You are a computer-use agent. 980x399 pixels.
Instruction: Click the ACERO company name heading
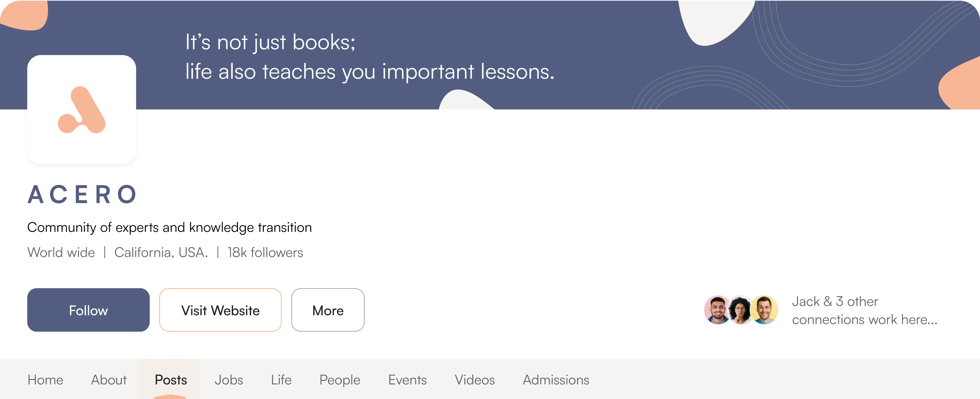pyautogui.click(x=82, y=195)
